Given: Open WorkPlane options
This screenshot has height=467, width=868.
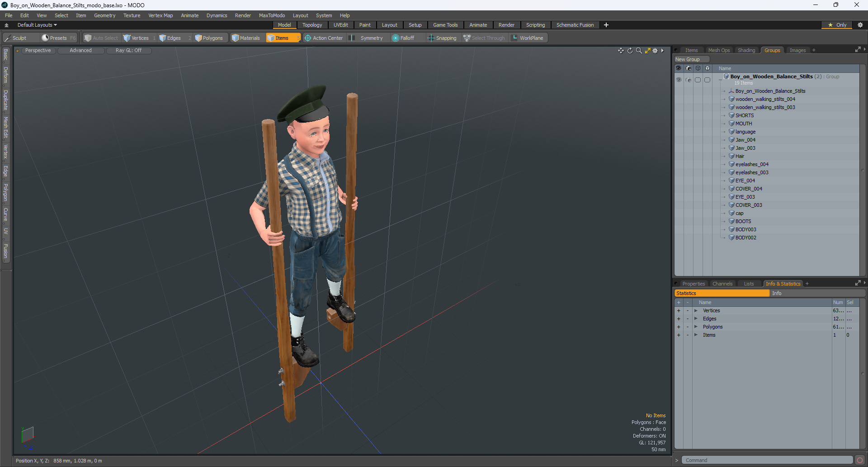Looking at the screenshot, I should (527, 38).
